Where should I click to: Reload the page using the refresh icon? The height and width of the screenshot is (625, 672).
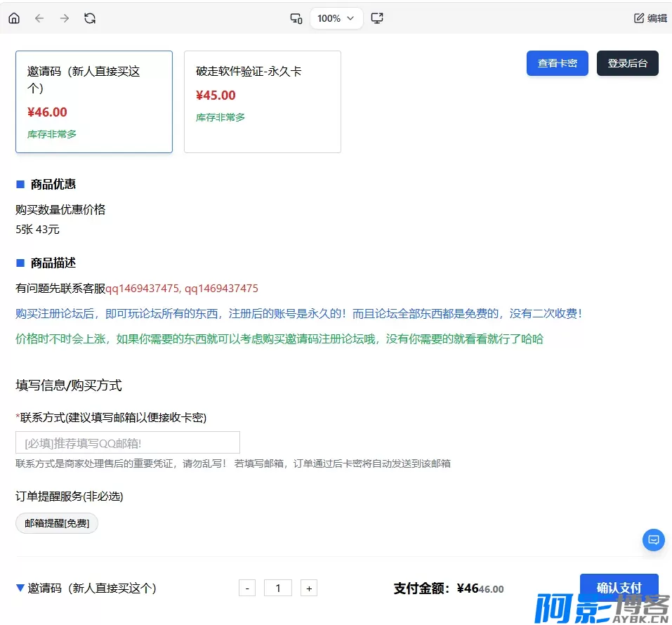point(90,18)
